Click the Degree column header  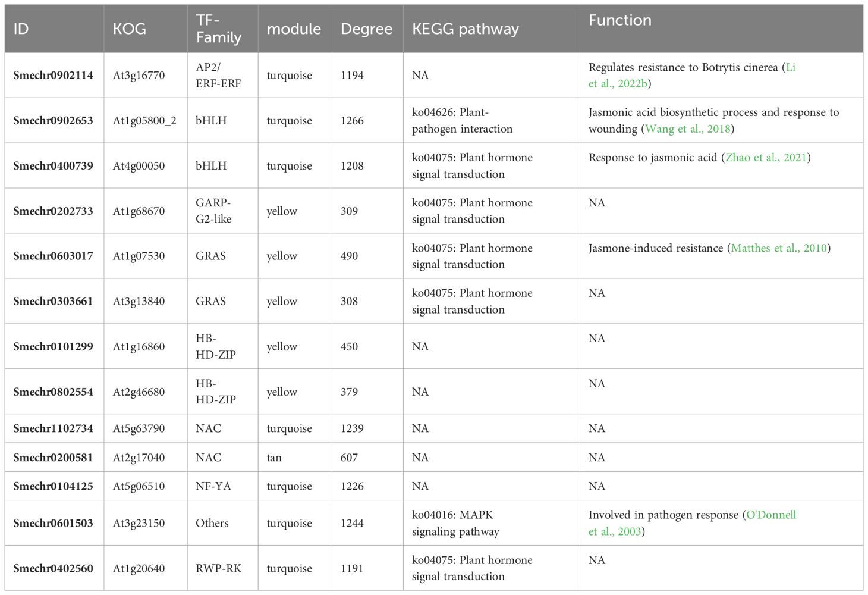coord(366,29)
